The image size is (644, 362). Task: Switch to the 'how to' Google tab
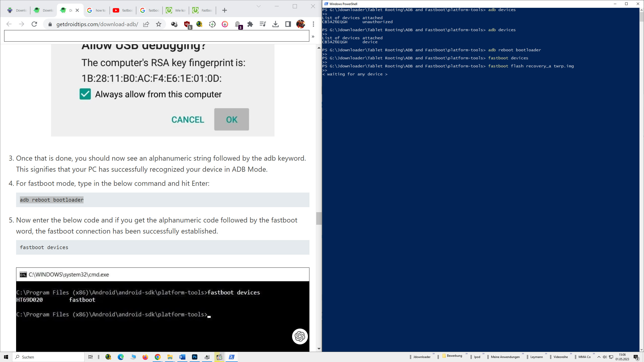point(97,10)
